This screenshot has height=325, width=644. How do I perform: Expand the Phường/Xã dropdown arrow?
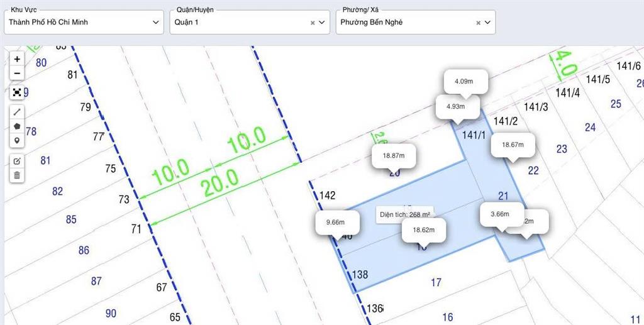click(487, 22)
